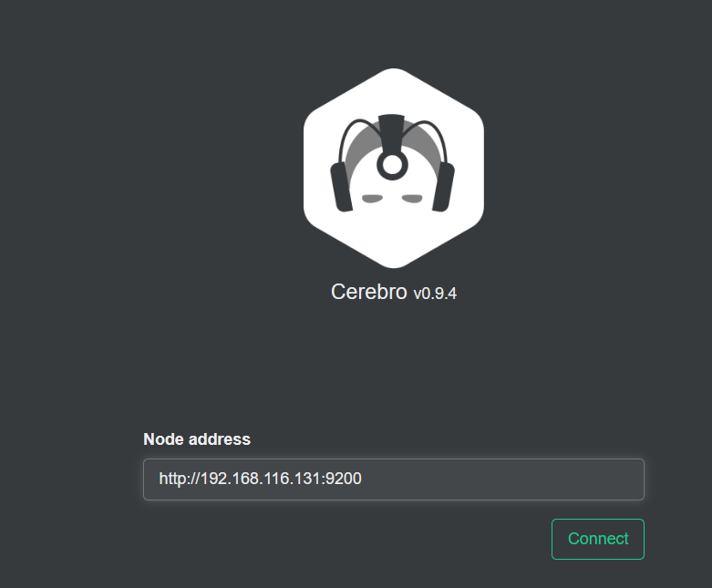The width and height of the screenshot is (712, 588).
Task: Click the Cerebro title text
Action: point(368,292)
